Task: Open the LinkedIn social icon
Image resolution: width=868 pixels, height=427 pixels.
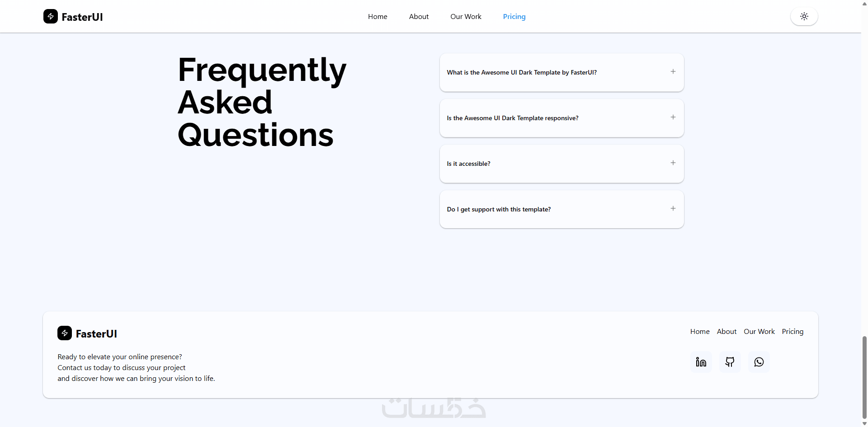Action: point(701,362)
